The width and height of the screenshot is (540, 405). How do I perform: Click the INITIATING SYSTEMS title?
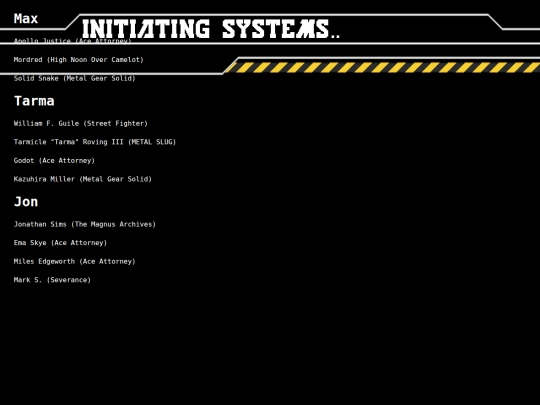pos(210,29)
